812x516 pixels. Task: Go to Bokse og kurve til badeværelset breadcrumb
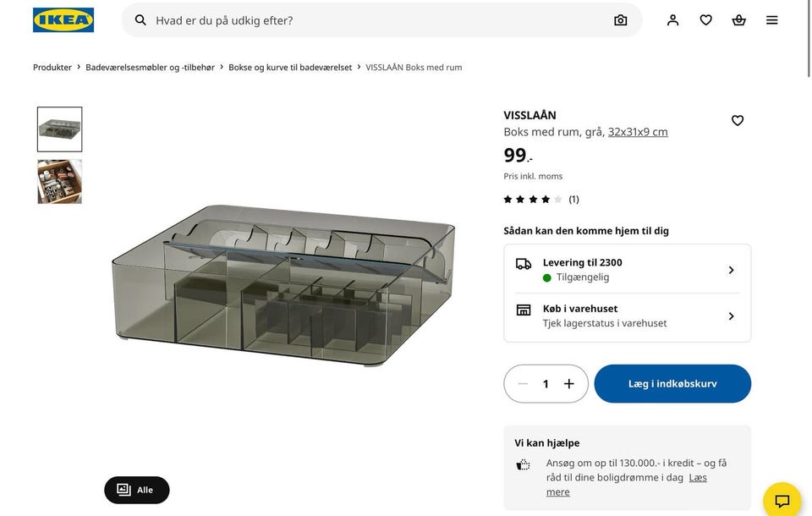pyautogui.click(x=290, y=68)
